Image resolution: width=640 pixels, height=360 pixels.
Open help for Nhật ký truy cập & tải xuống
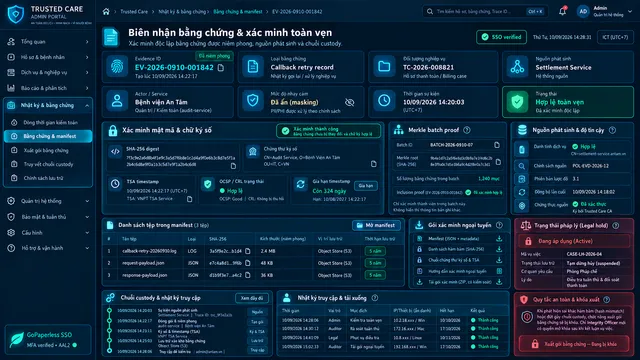[375, 298]
